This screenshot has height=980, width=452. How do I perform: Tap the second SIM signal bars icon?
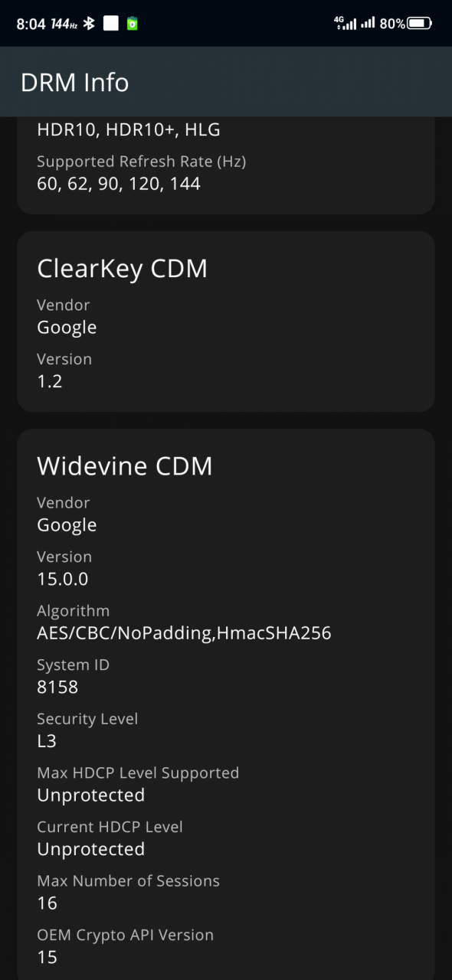[x=368, y=24]
